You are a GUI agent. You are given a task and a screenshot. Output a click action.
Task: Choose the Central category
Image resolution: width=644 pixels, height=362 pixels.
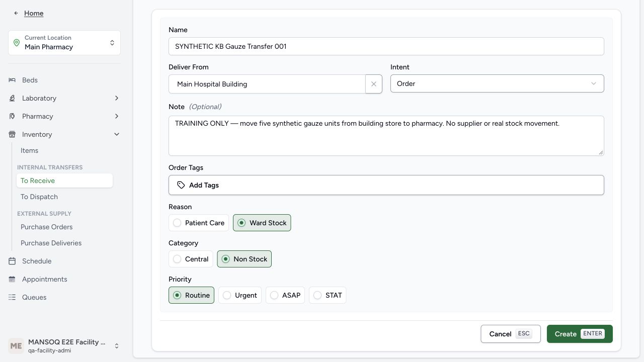point(191,259)
